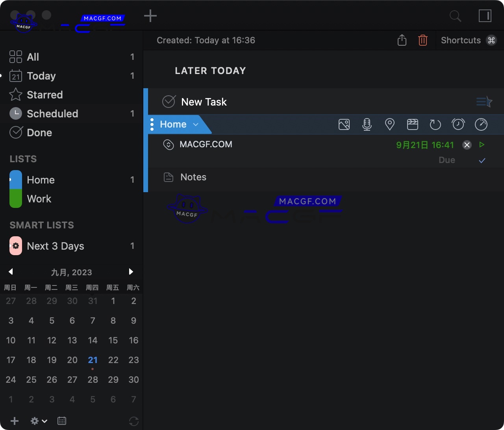The width and height of the screenshot is (504, 430).
Task: Mark the New Task complete via its circle
Action: tap(169, 101)
